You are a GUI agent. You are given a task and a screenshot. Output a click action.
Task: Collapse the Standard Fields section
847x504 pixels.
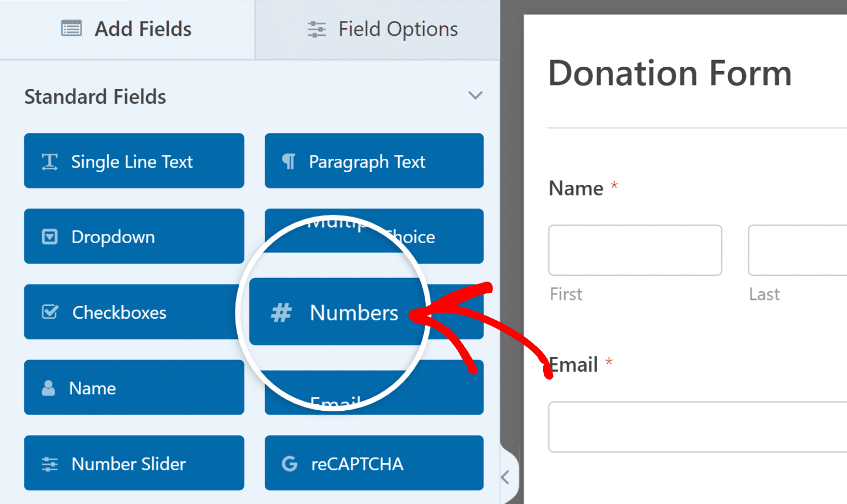[x=475, y=95]
